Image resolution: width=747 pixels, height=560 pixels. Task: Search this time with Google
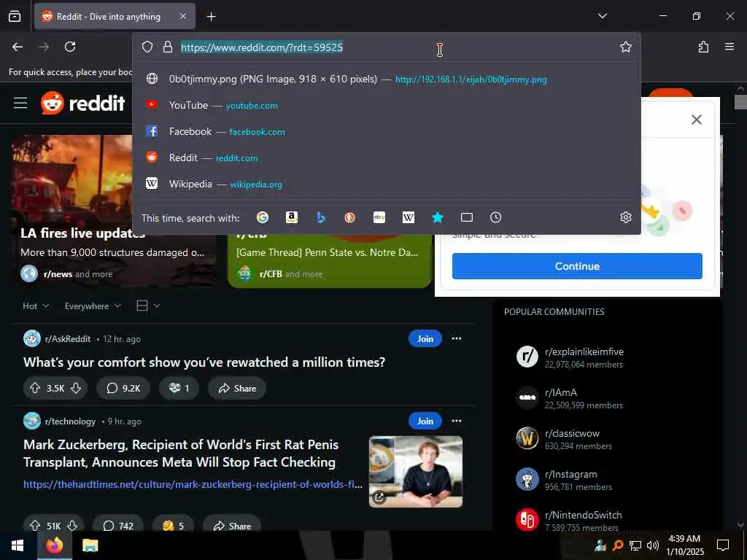(263, 217)
